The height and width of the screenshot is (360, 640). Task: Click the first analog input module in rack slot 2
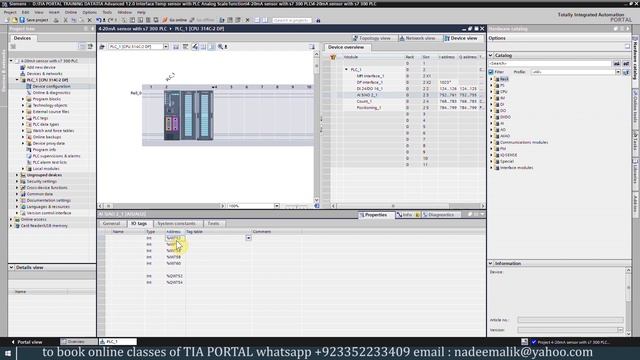pos(188,116)
